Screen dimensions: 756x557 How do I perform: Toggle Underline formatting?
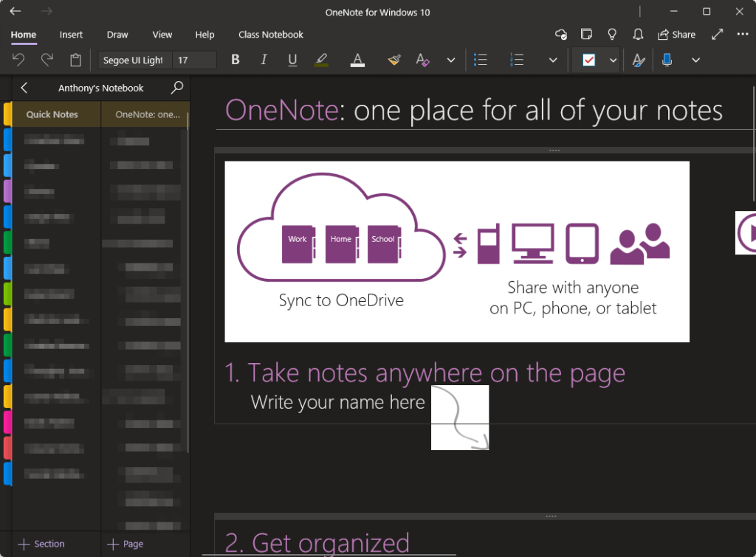click(292, 60)
